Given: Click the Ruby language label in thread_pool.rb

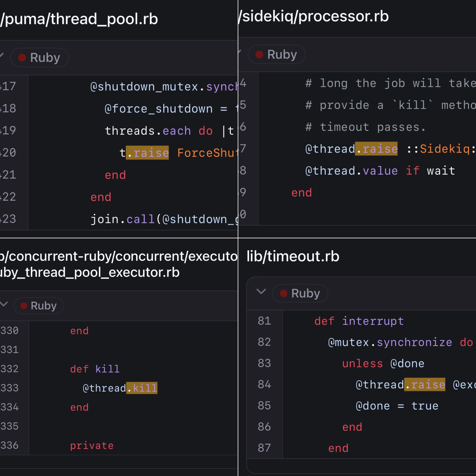Looking at the screenshot, I should (x=45, y=58).
